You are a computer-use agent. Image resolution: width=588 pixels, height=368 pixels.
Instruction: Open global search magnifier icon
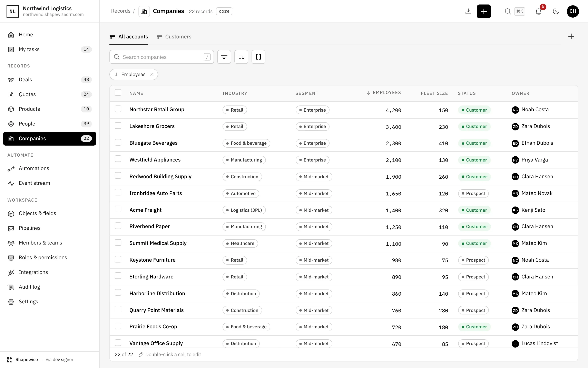pyautogui.click(x=508, y=11)
